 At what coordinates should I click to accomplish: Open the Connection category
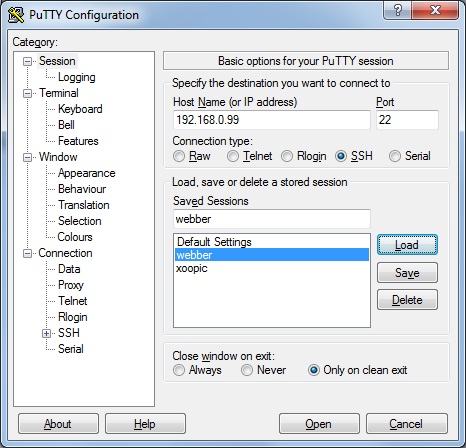click(x=65, y=253)
